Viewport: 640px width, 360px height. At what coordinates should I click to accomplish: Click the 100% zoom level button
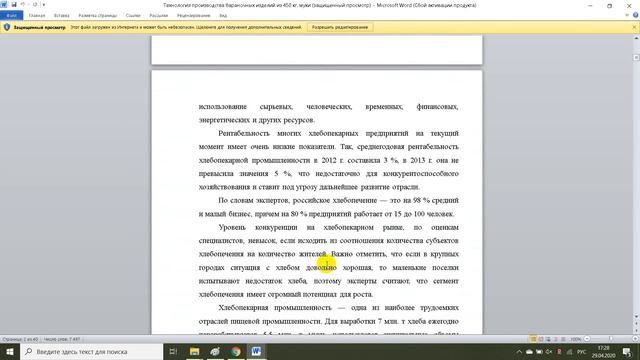(x=576, y=339)
